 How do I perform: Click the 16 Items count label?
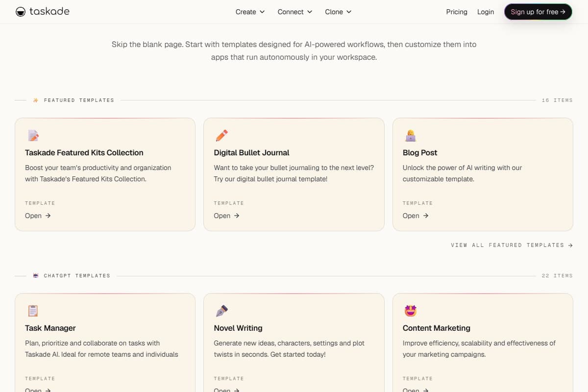pyautogui.click(x=557, y=100)
